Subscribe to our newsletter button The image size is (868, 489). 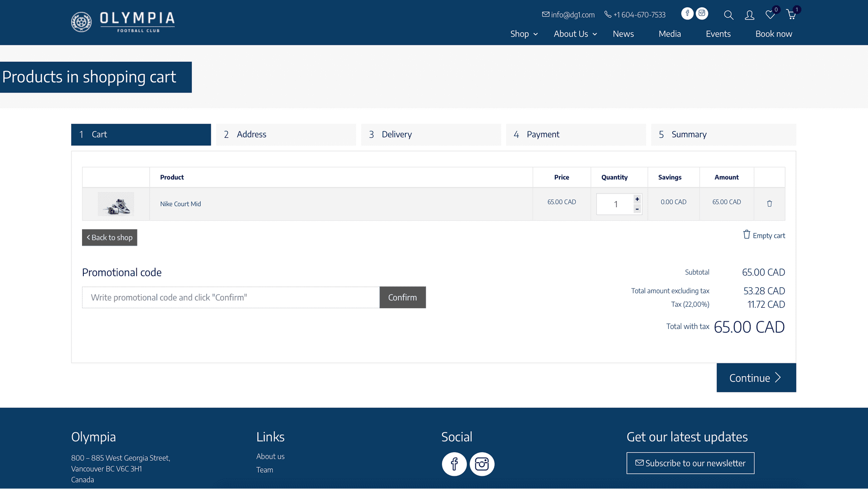click(690, 463)
